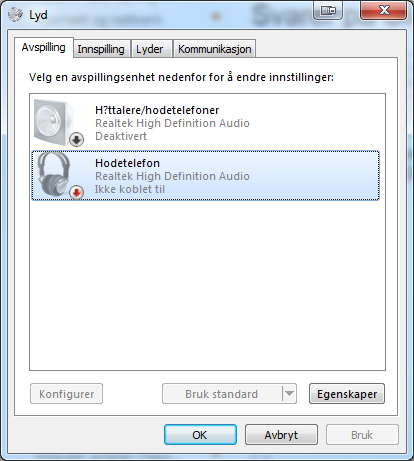
Task: Close the Lyd dialog with the X
Action: [384, 11]
